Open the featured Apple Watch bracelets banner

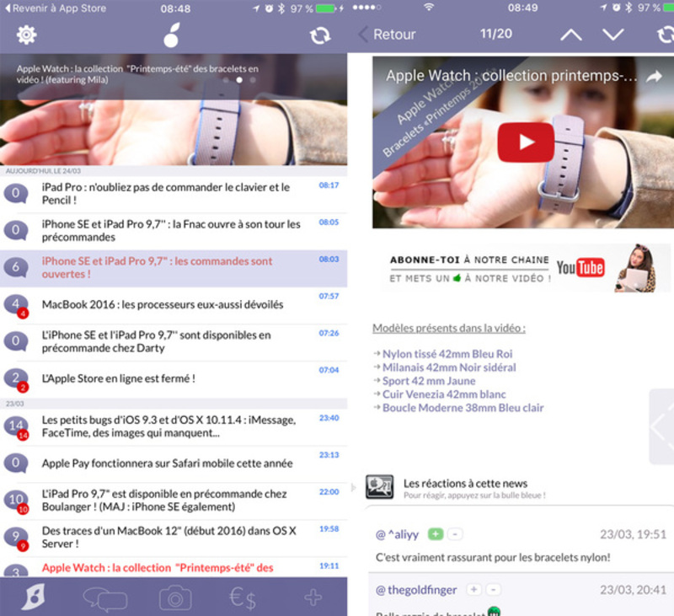pyautogui.click(x=174, y=110)
